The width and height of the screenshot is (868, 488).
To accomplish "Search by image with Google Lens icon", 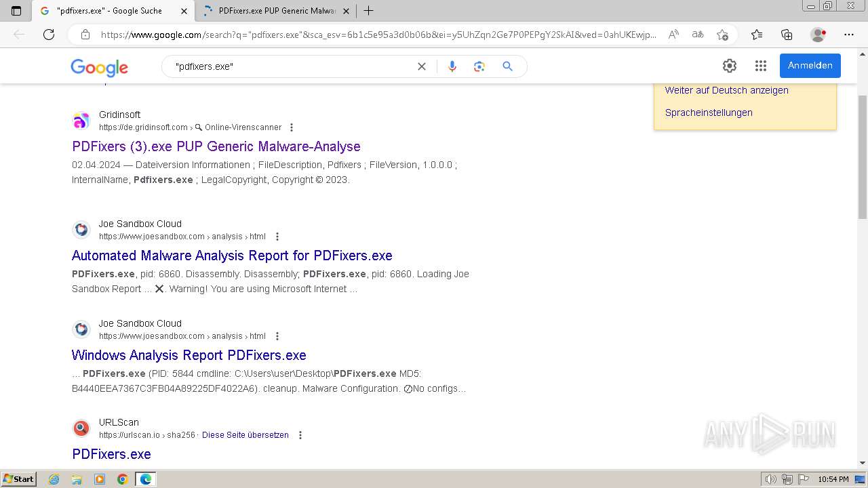I will pos(479,66).
